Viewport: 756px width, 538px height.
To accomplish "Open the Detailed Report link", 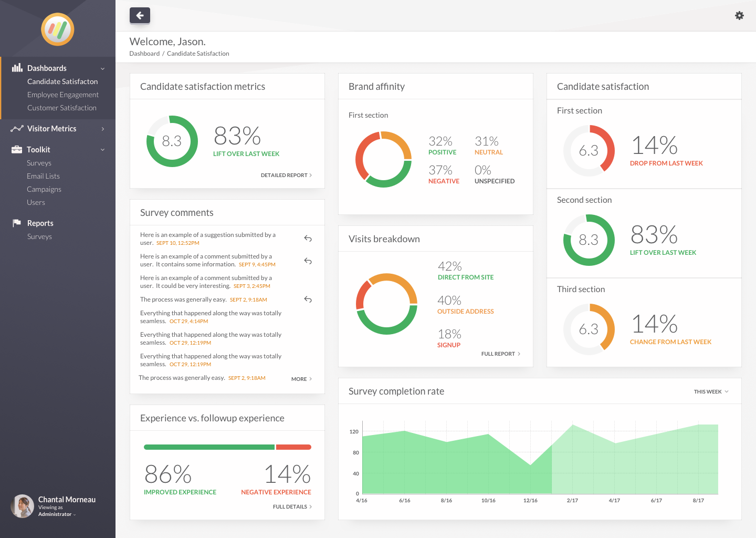I will point(286,175).
